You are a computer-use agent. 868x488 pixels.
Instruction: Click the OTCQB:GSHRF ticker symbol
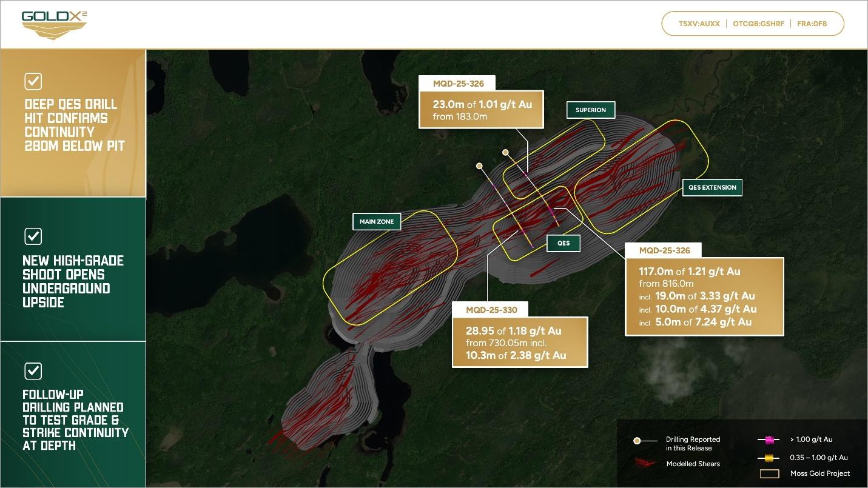(x=758, y=24)
